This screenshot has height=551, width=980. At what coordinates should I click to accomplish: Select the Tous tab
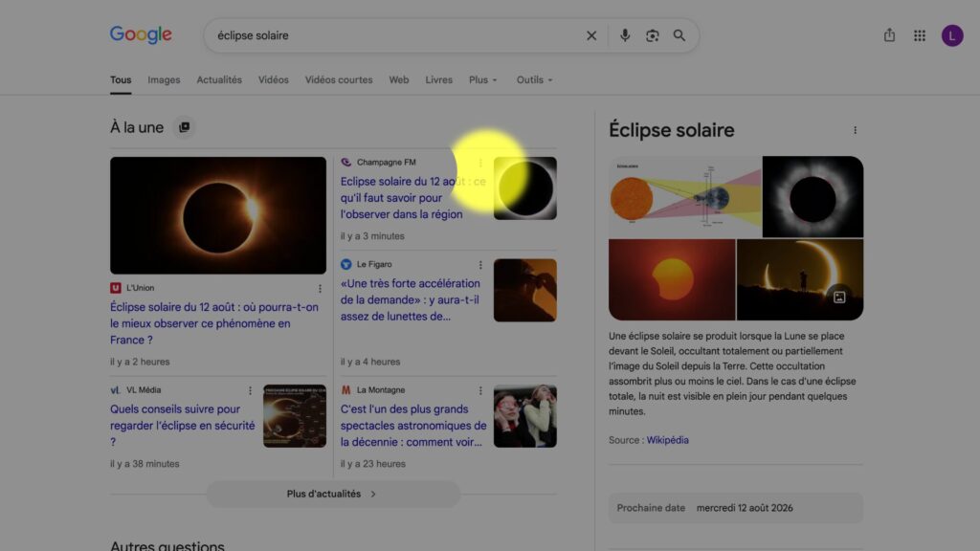click(x=121, y=80)
